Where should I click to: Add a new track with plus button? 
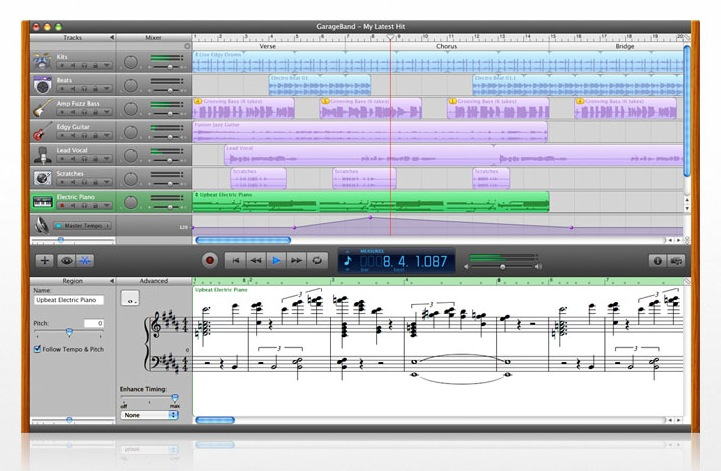click(x=44, y=260)
